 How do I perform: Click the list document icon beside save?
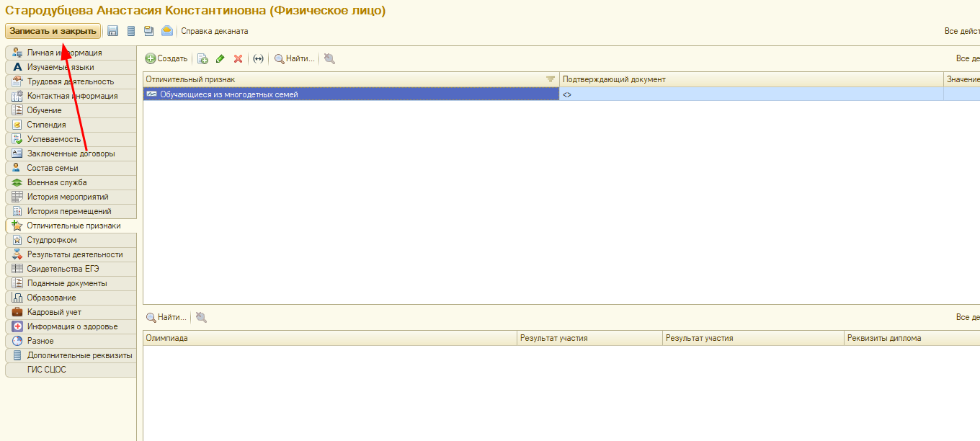131,31
